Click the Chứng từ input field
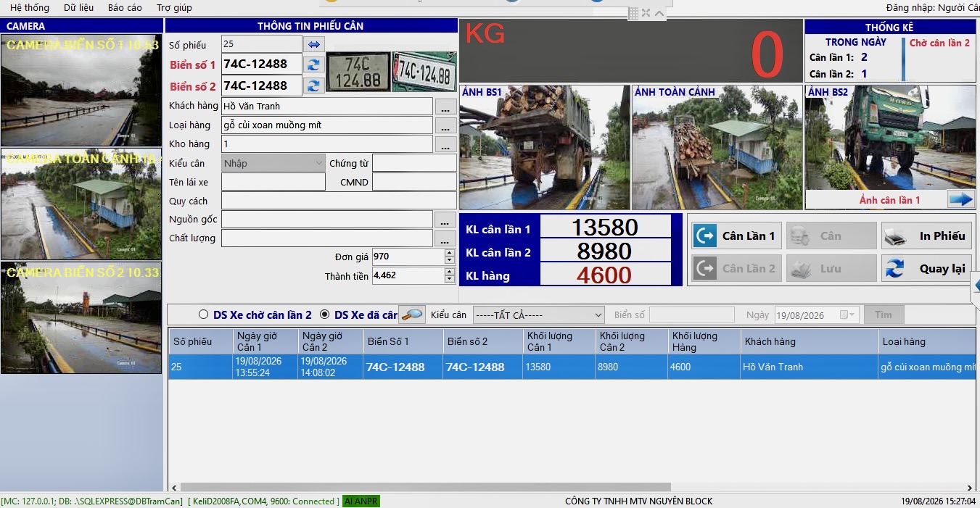980x508 pixels. 414,163
